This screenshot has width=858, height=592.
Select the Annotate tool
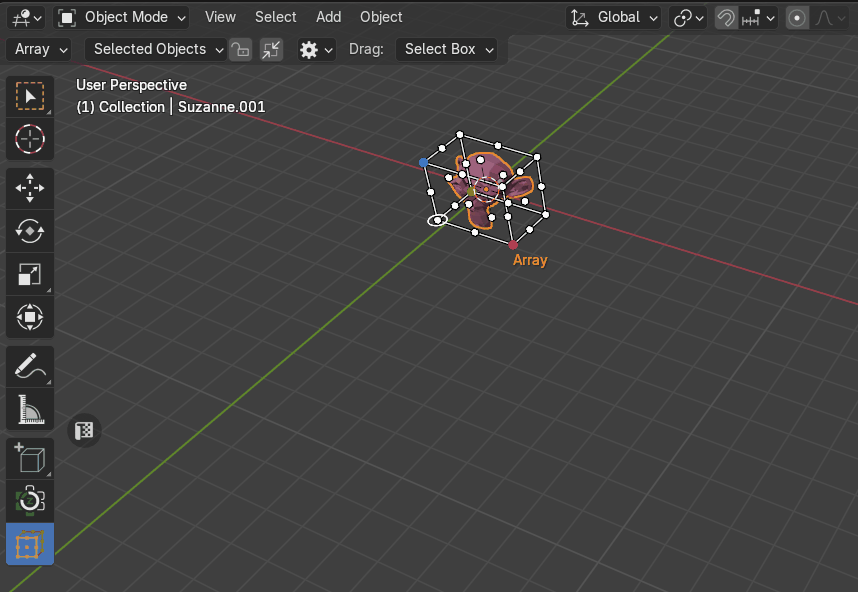(30, 366)
